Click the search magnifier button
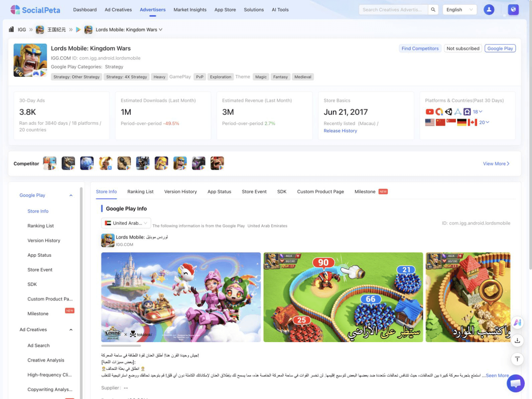The image size is (532, 399). tap(433, 10)
